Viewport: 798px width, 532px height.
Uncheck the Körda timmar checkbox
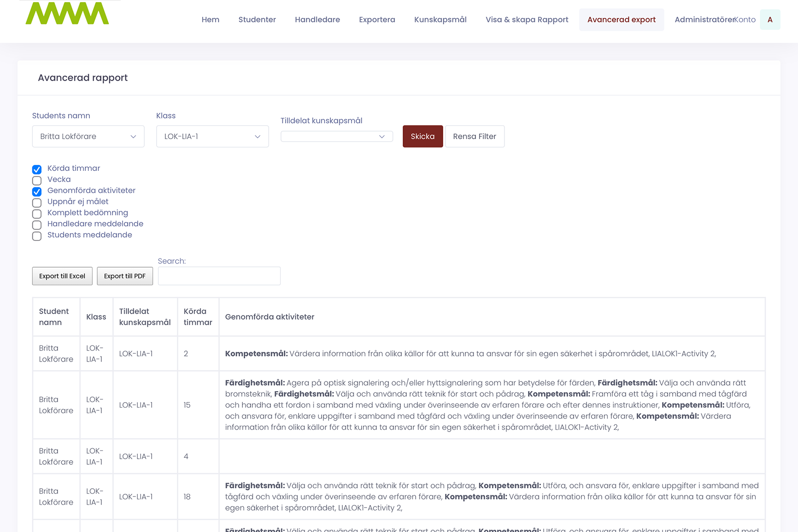coord(37,169)
